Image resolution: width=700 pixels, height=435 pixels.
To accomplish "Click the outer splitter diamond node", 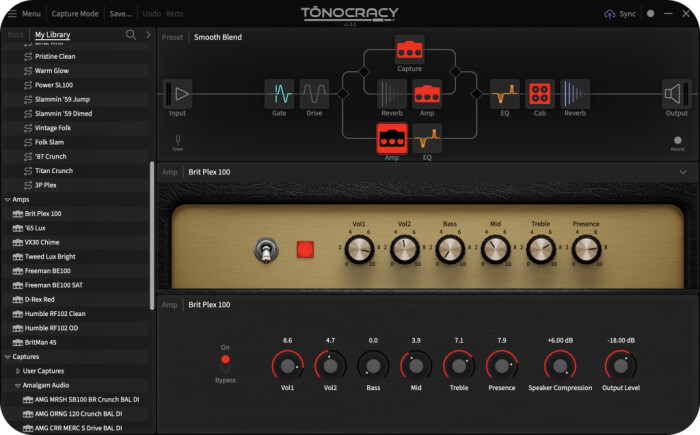I will click(342, 94).
